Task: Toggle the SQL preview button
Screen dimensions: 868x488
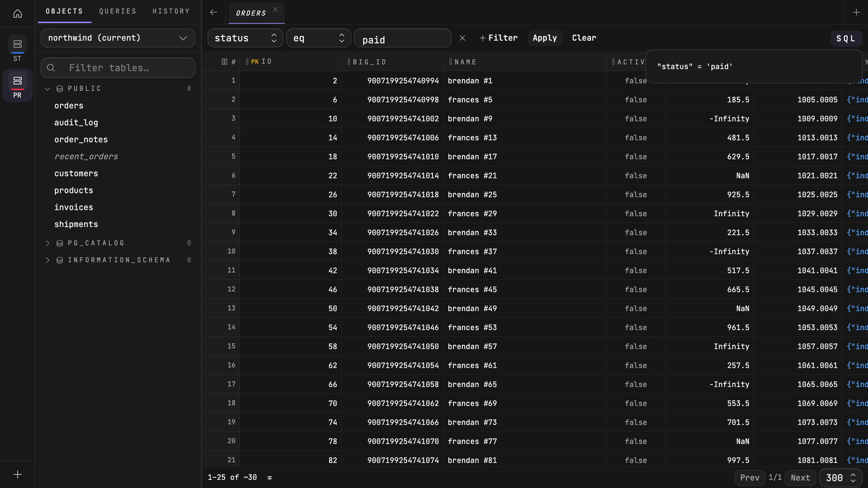Action: [846, 39]
